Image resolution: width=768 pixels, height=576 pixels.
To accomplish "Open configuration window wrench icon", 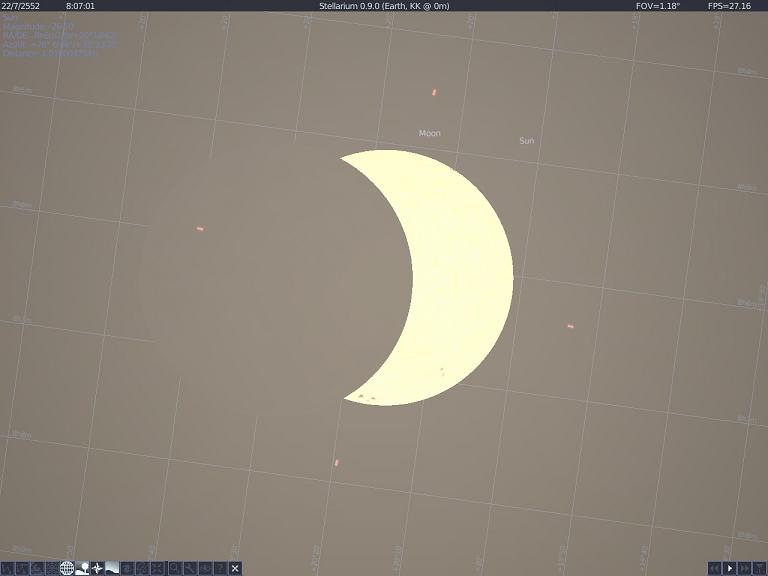I will (189, 568).
